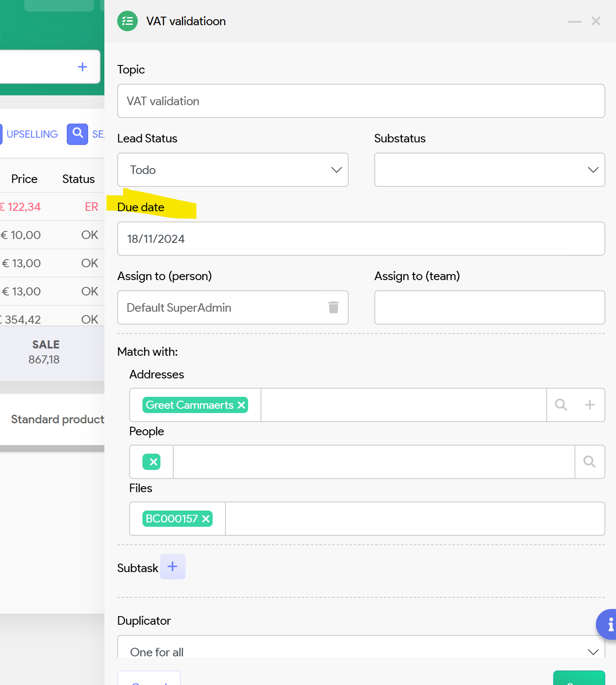Click the blue info help bubble
The image size is (616, 685).
pos(609,625)
